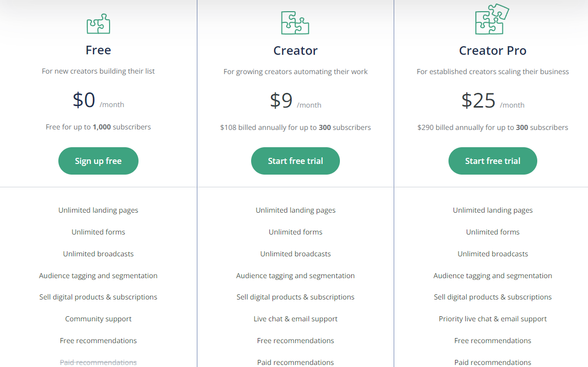
Task: Click Paid recommendations under Creator Pro
Action: coord(493,362)
